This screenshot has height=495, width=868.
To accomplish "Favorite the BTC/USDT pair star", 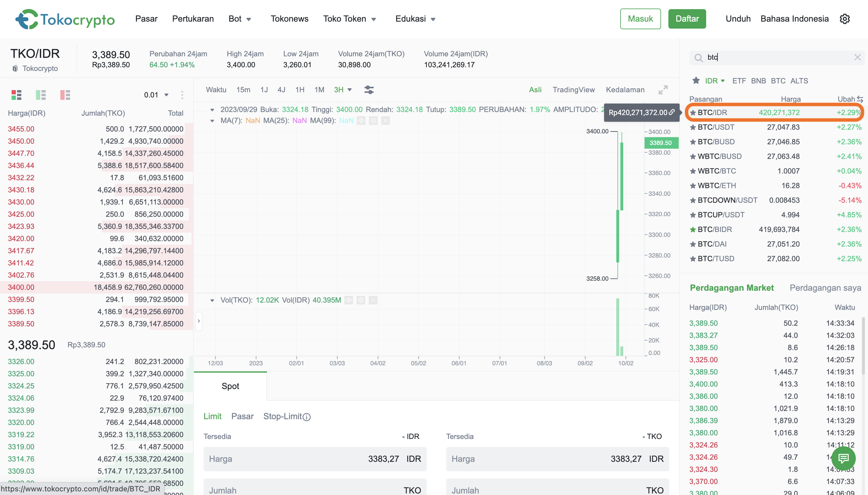I will click(693, 128).
